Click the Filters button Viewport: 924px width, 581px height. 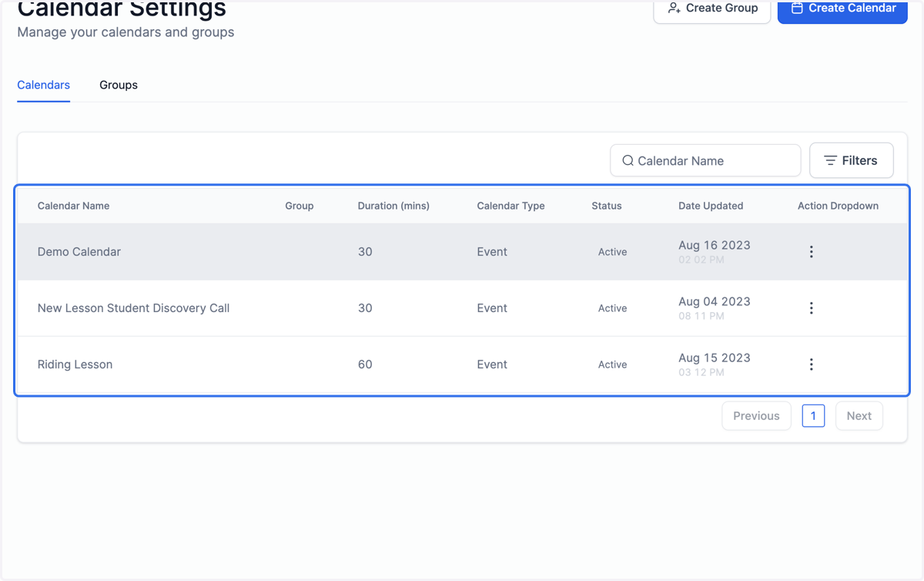pyautogui.click(x=851, y=161)
